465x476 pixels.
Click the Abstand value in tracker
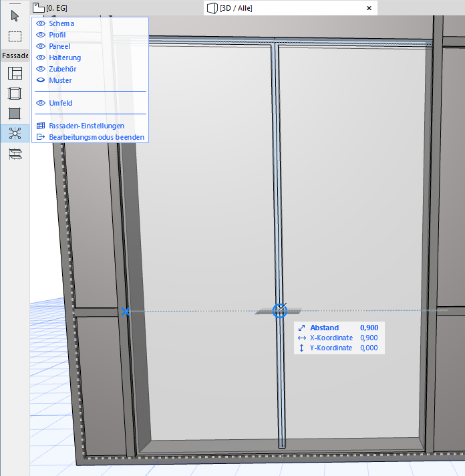point(369,328)
